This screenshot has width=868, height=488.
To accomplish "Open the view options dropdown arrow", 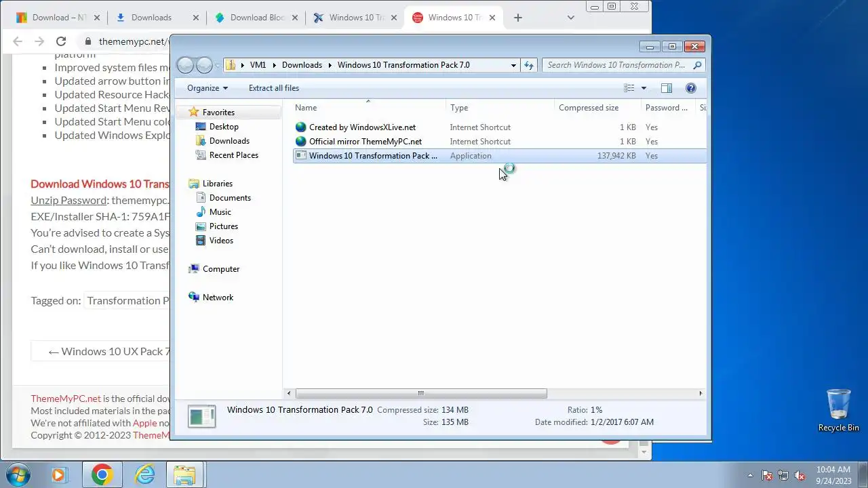I will [644, 88].
